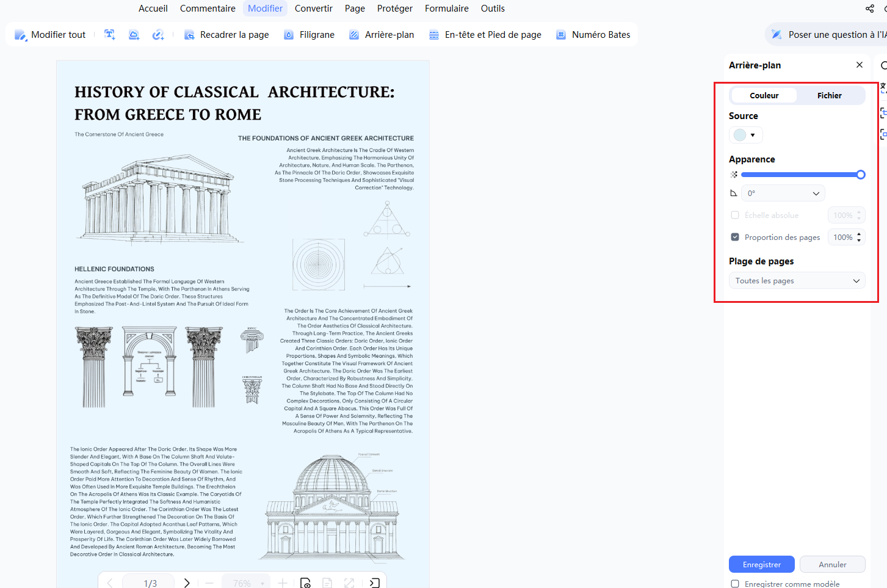Click the Annuler button
This screenshot has height=588, width=887.
833,564
